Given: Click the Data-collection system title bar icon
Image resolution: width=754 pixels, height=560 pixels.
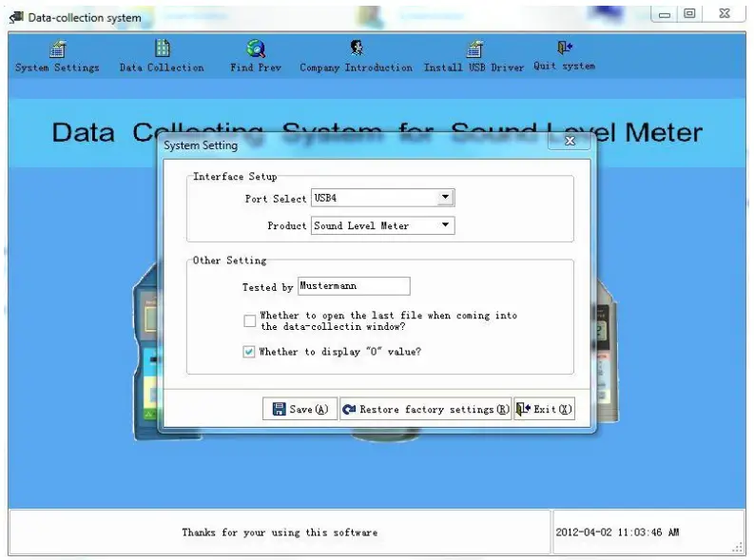Looking at the screenshot, I should pos(16,17).
